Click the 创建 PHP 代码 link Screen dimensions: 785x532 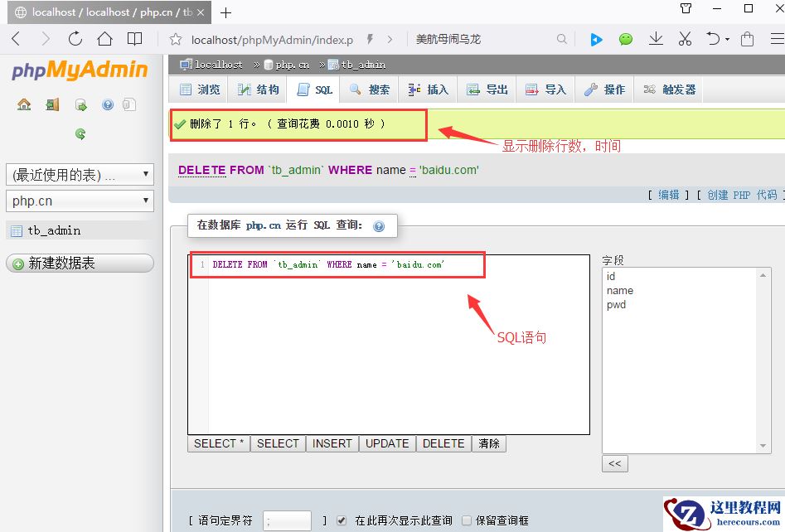[x=742, y=195]
